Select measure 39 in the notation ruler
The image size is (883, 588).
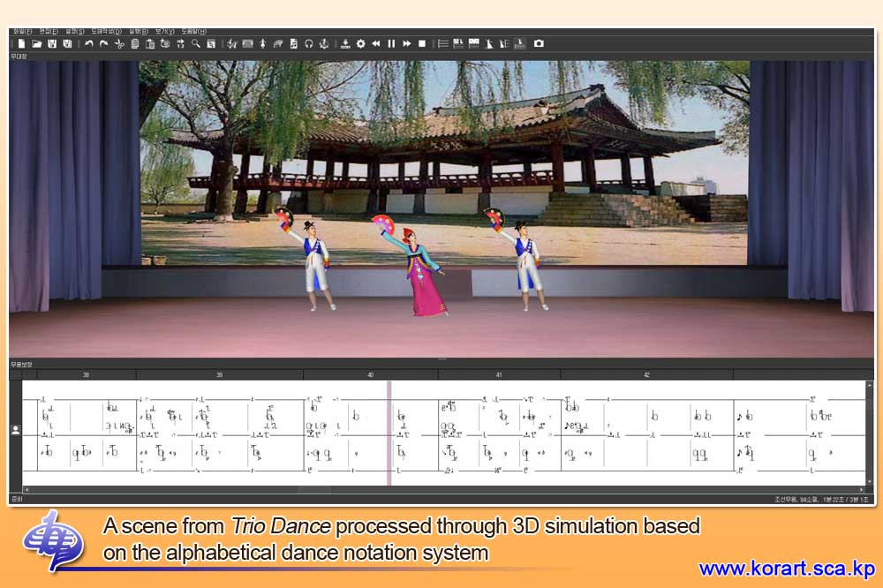tap(219, 374)
